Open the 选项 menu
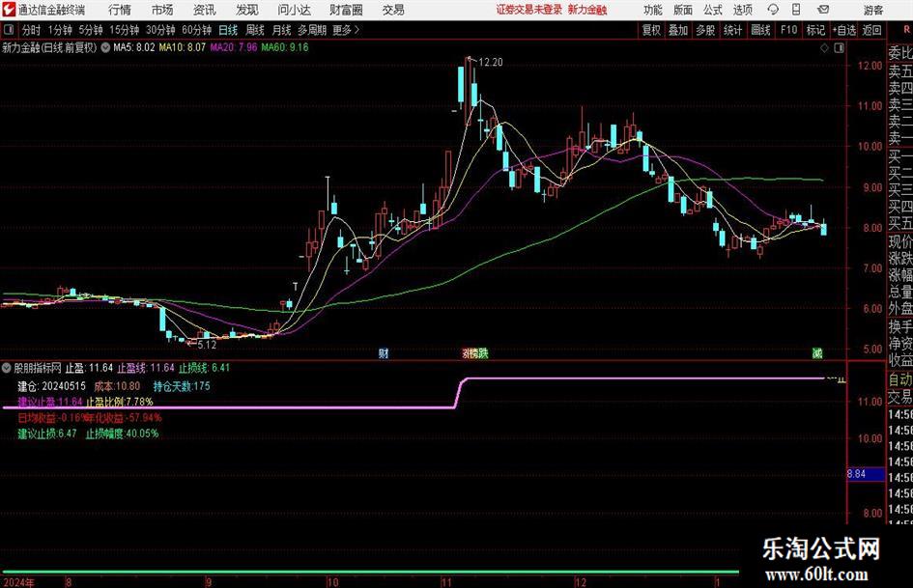Viewport: 913px width, 588px height. 742,10
